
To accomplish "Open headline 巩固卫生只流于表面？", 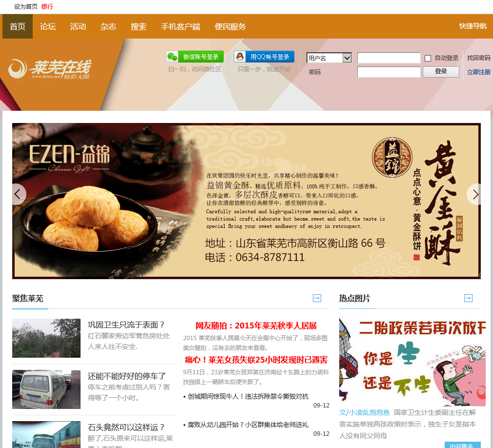I will coord(126,325).
